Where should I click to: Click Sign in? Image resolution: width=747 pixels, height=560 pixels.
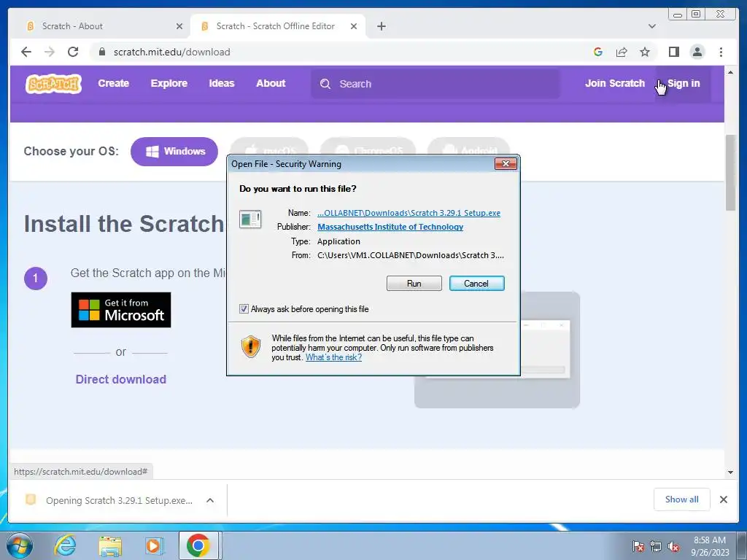coord(683,83)
